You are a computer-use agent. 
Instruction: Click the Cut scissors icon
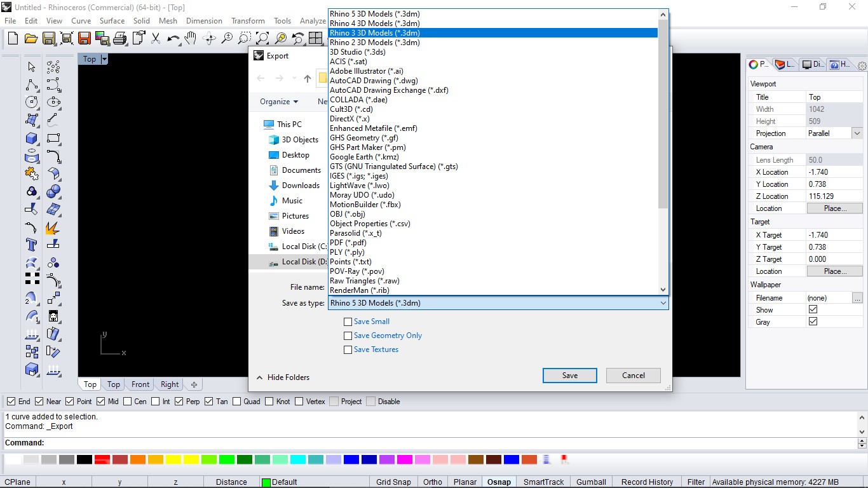(156, 39)
